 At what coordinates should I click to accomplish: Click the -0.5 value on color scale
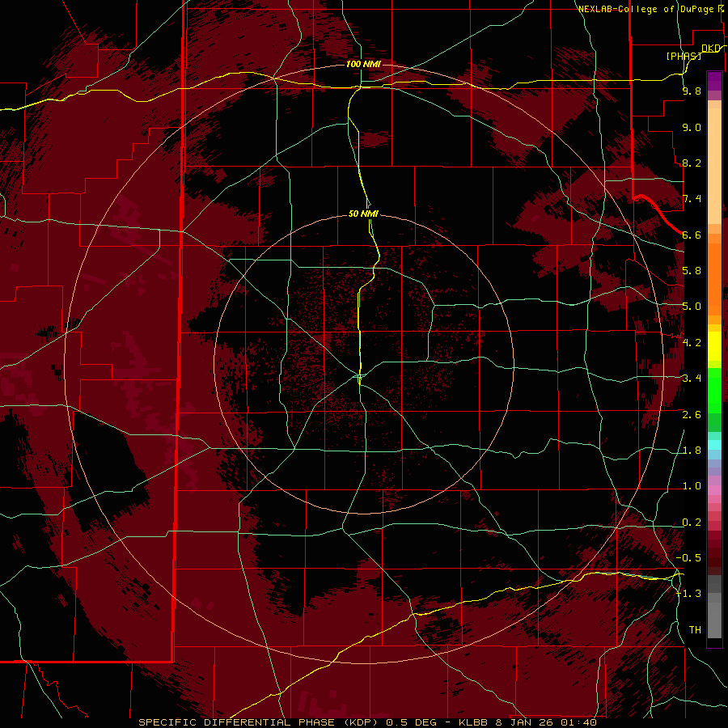tap(689, 557)
